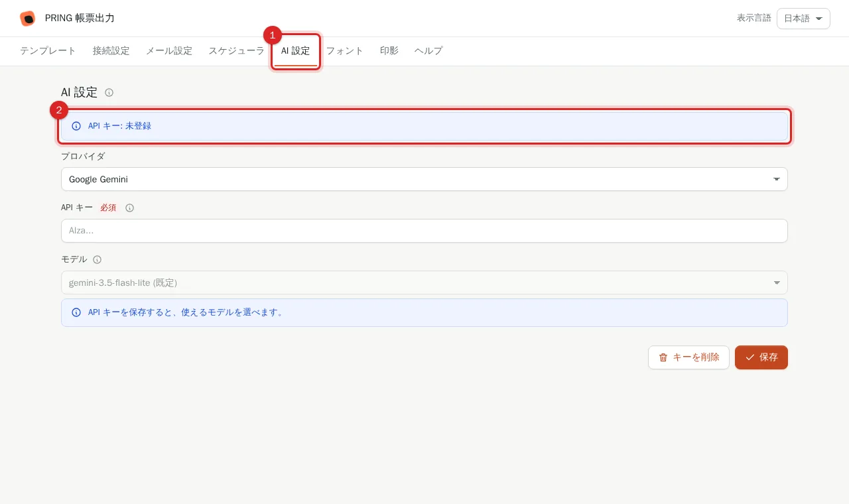Screen dimensions: 849x504
Task: Open the gemini-3.5-flash-lite model dropdown
Action: pos(424,283)
